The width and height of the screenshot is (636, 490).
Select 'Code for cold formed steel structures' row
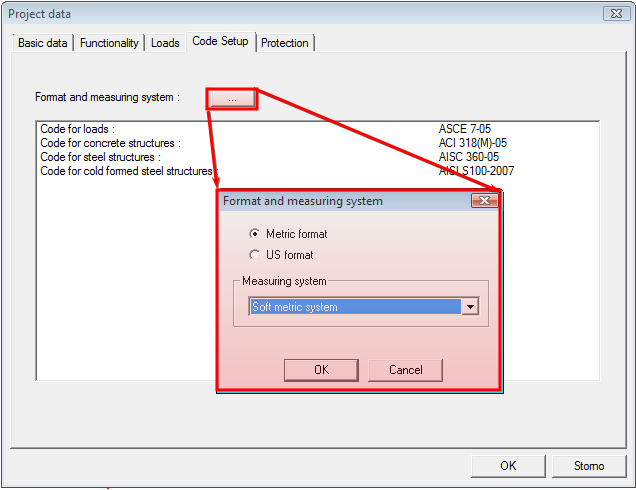pos(127,171)
